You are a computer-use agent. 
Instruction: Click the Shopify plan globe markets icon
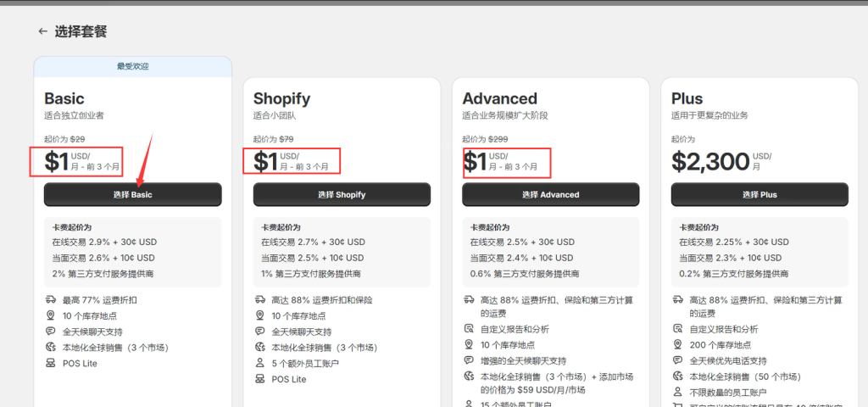pyautogui.click(x=259, y=348)
